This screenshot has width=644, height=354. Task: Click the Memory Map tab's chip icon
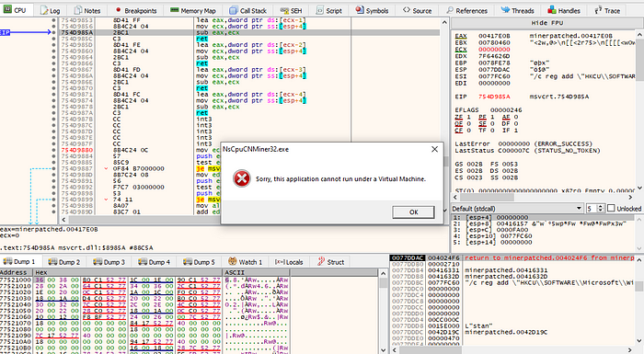174,10
